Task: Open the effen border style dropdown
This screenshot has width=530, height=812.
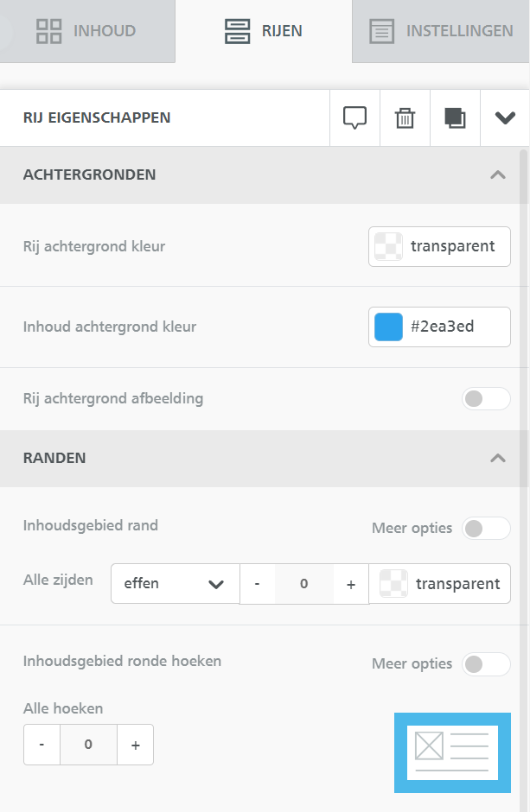Action: click(x=175, y=583)
